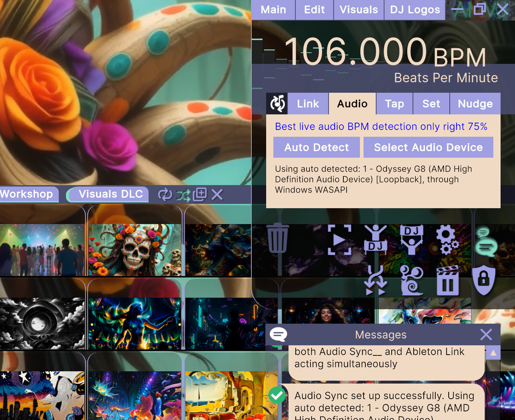Open the Tap BPM tab

pyautogui.click(x=394, y=104)
